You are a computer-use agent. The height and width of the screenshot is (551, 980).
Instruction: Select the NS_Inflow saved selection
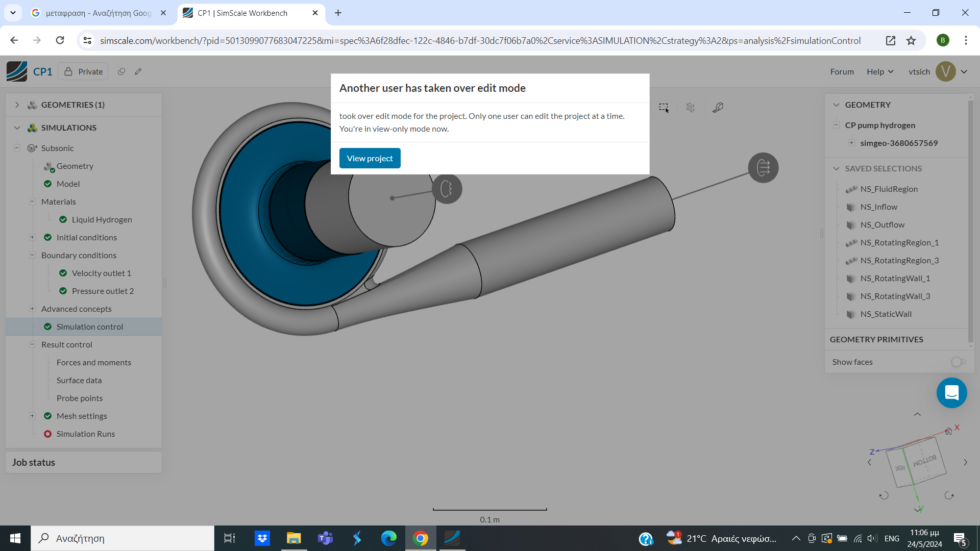878,207
